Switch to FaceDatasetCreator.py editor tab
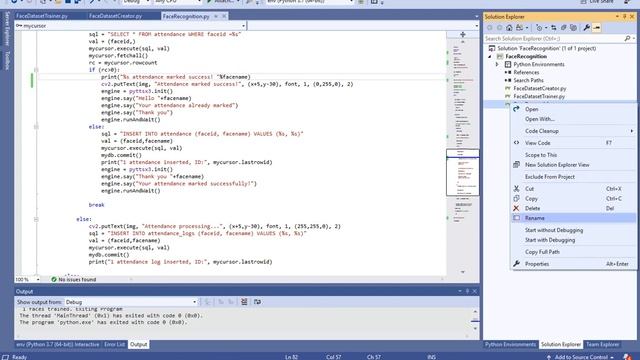The width and height of the screenshot is (640, 360). (x=116, y=16)
